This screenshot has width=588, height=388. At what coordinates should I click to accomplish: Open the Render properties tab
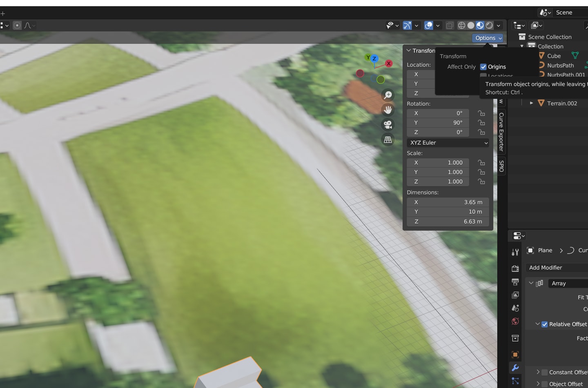[515, 268]
